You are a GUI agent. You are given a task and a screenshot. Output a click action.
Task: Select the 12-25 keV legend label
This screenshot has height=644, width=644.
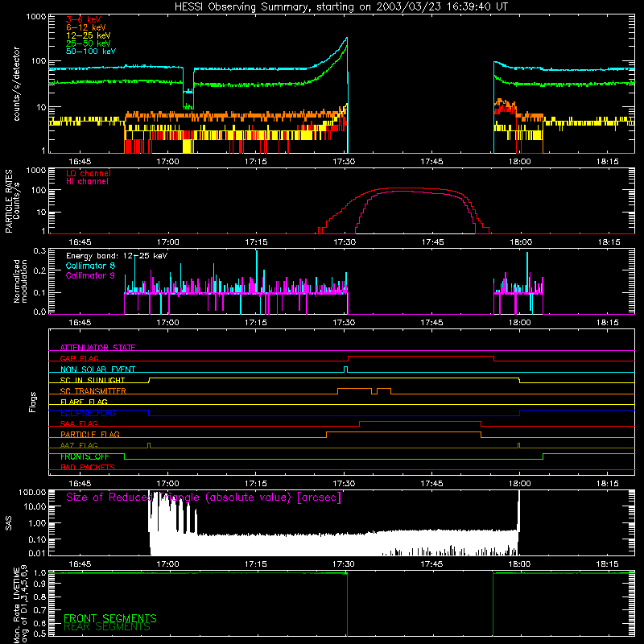click(89, 35)
